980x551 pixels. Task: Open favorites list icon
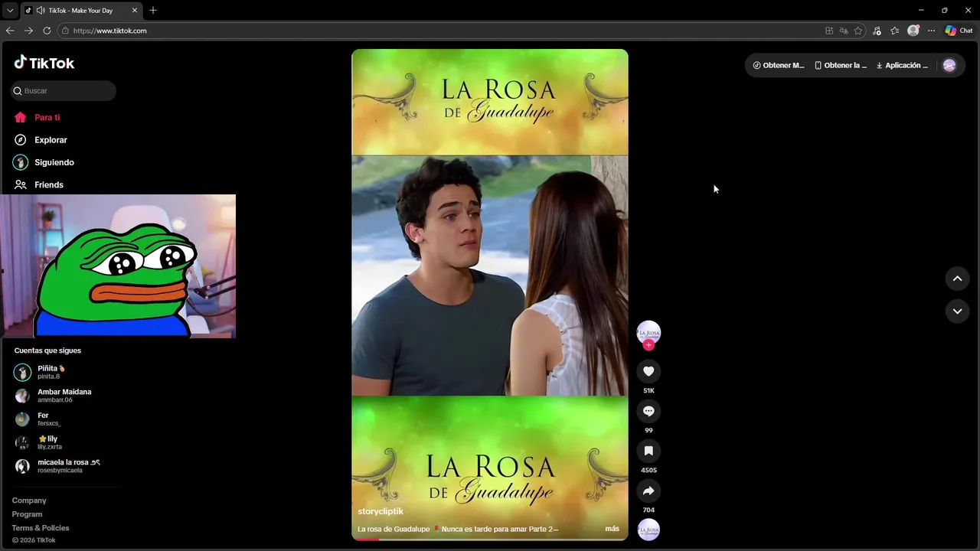tap(894, 31)
